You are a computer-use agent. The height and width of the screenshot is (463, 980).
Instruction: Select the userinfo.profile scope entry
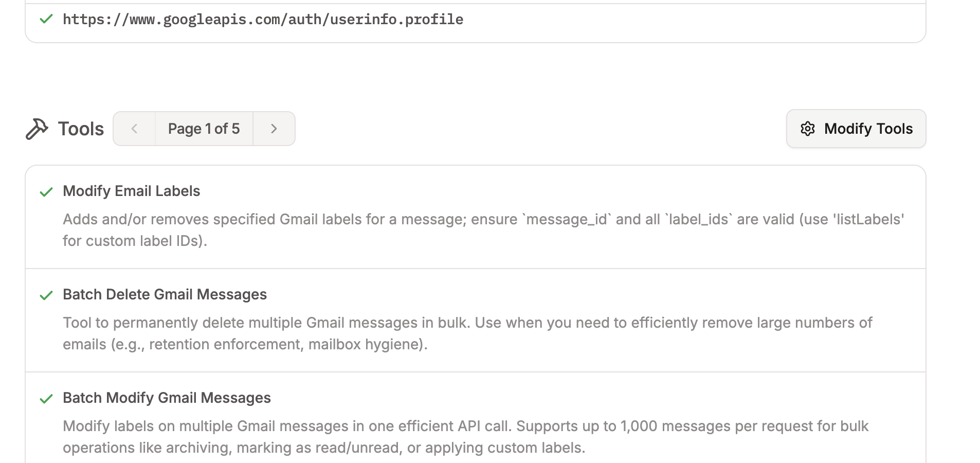(x=263, y=20)
